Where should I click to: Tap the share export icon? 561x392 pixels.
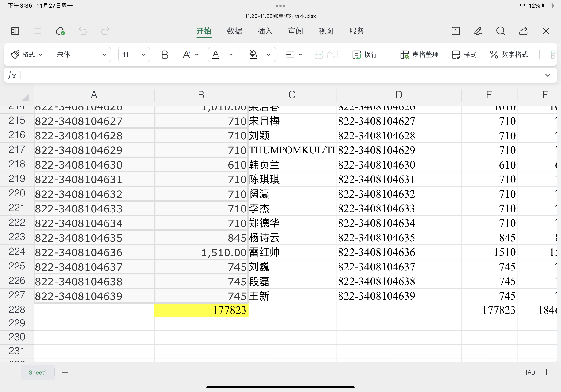point(523,31)
